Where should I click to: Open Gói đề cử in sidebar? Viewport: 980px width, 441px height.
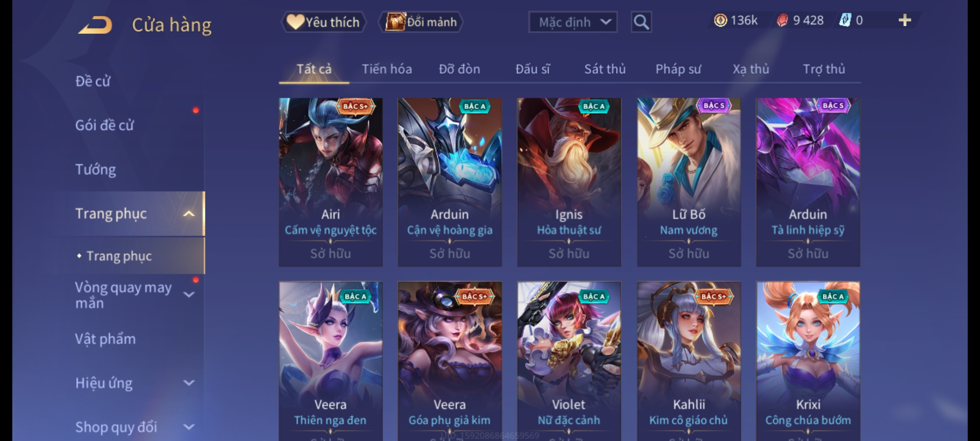[105, 125]
